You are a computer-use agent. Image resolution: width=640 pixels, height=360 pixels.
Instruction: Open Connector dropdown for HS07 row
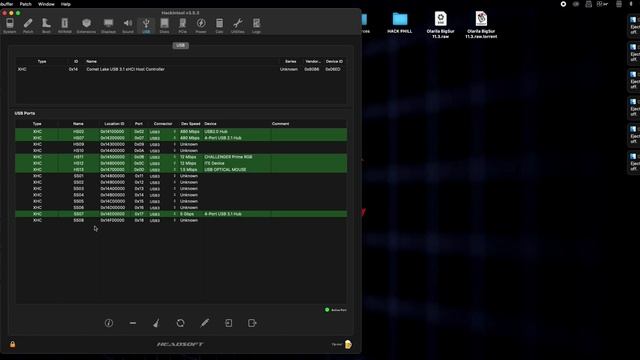(163, 138)
